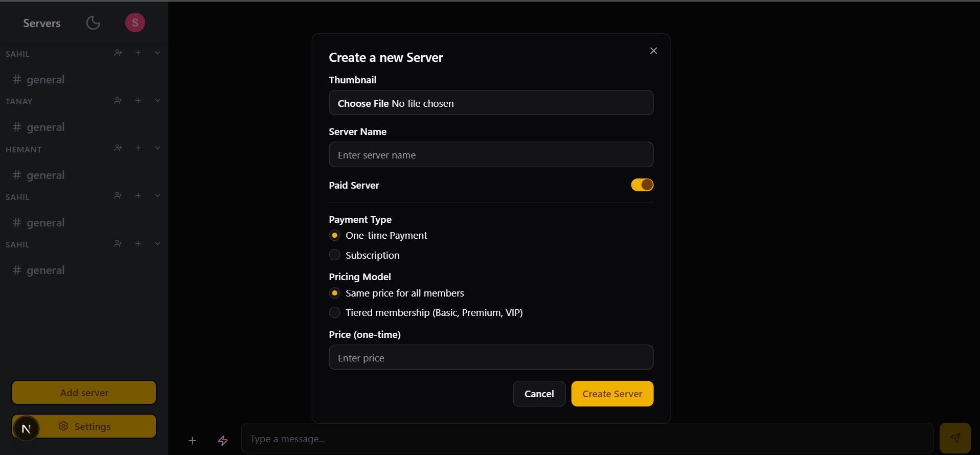Select One-time Payment option
Screen dimensions: 980x455
coord(335,235)
